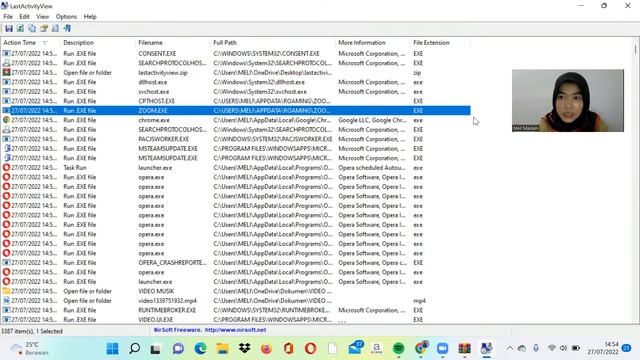Viewport: 640px width, 360px height.
Task: Open the View menu
Action: [x=42, y=17]
